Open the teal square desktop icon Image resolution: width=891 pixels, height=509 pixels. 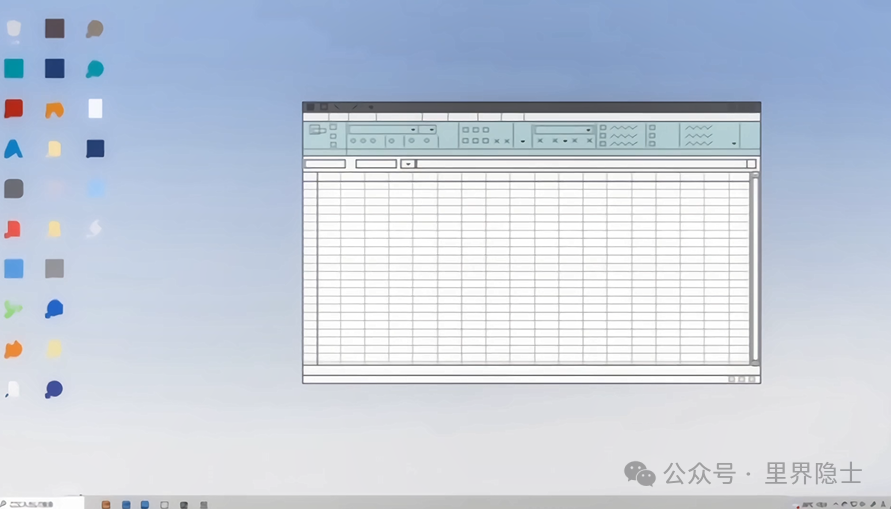[14, 68]
